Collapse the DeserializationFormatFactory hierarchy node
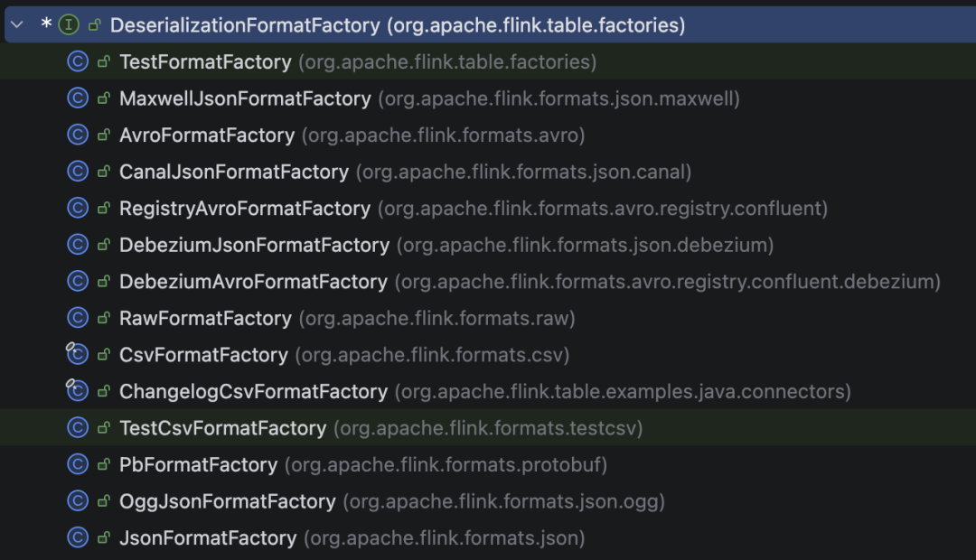The image size is (976, 560). [x=16, y=24]
